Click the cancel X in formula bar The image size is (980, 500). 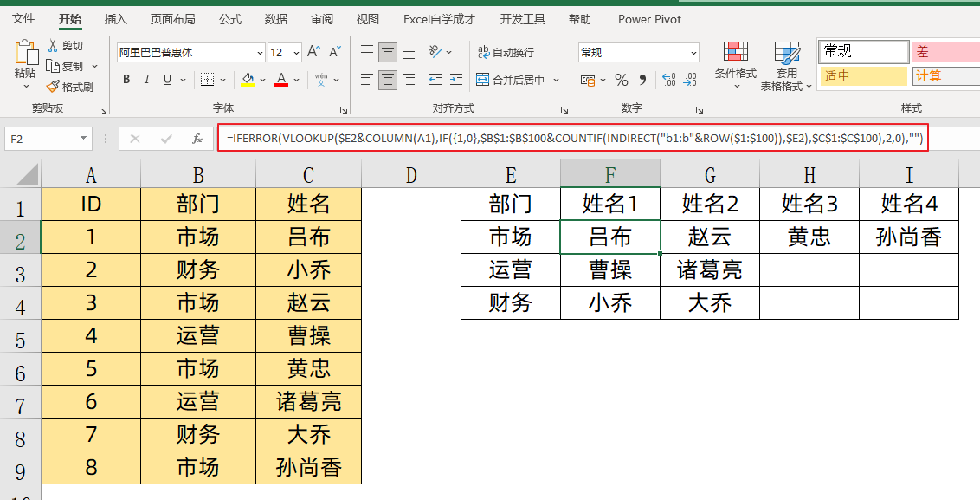click(x=134, y=139)
